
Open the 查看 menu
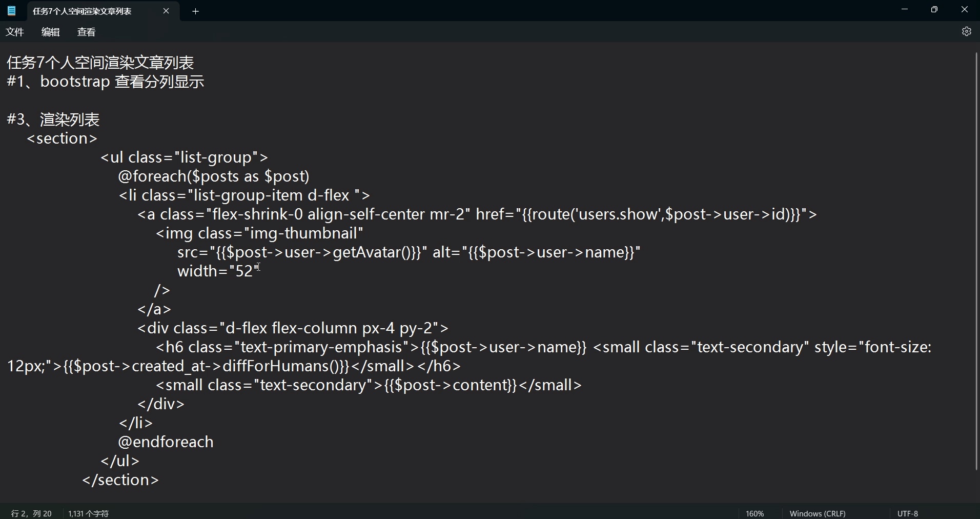[86, 31]
